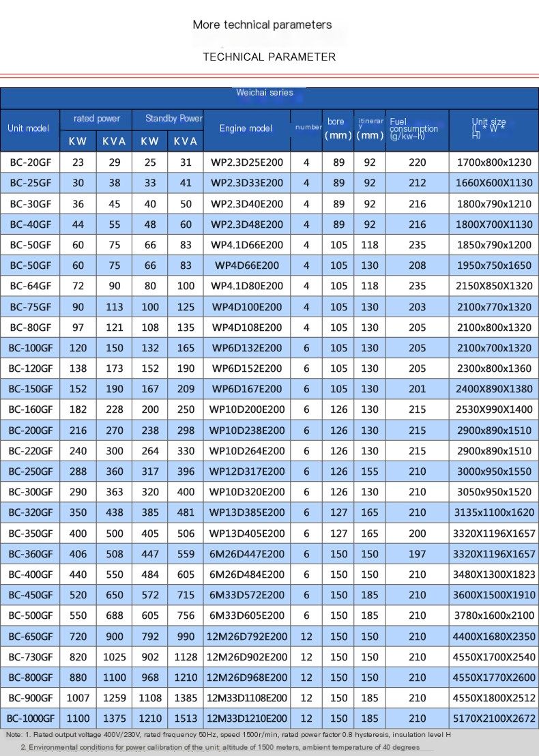The width and height of the screenshot is (539, 756).
Task: Select unit model cell BC-800GF
Action: 31,678
